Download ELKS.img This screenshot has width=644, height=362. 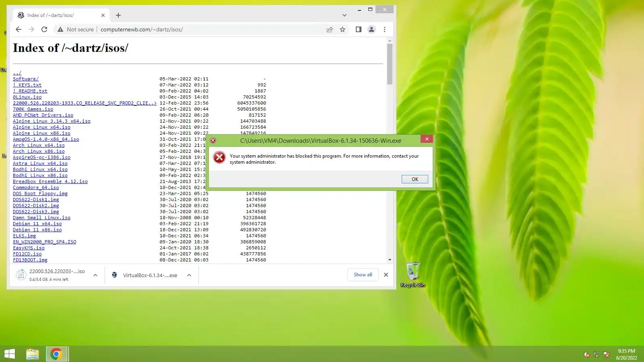click(24, 236)
